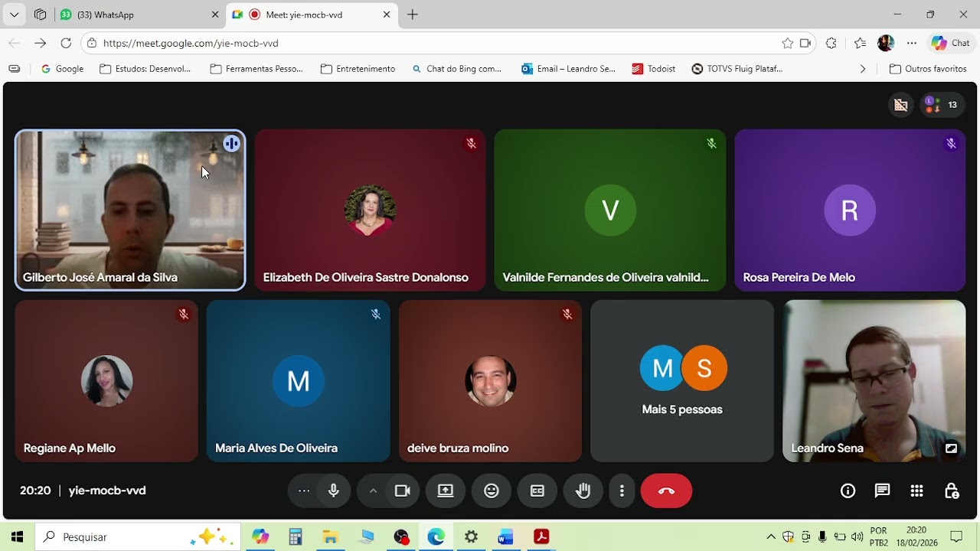This screenshot has height=551, width=980.
Task: Click the camera icon in the address bar
Action: point(805,44)
